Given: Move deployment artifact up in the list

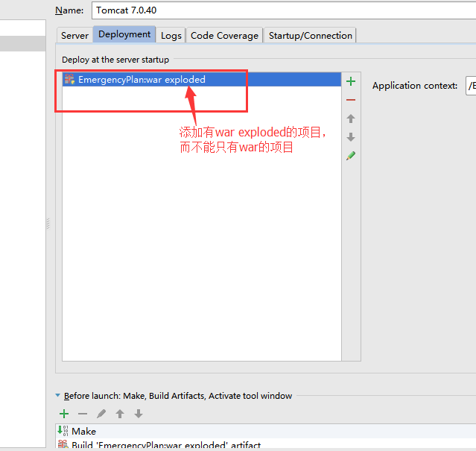Looking at the screenshot, I should point(351,119).
